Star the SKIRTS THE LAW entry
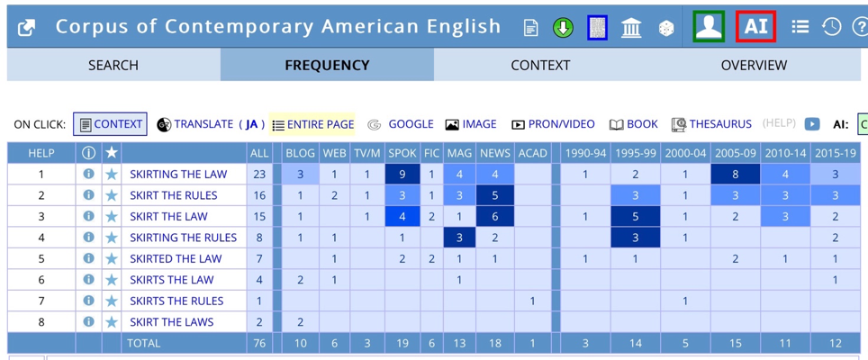Image resolution: width=868 pixels, height=360 pixels. point(112,280)
